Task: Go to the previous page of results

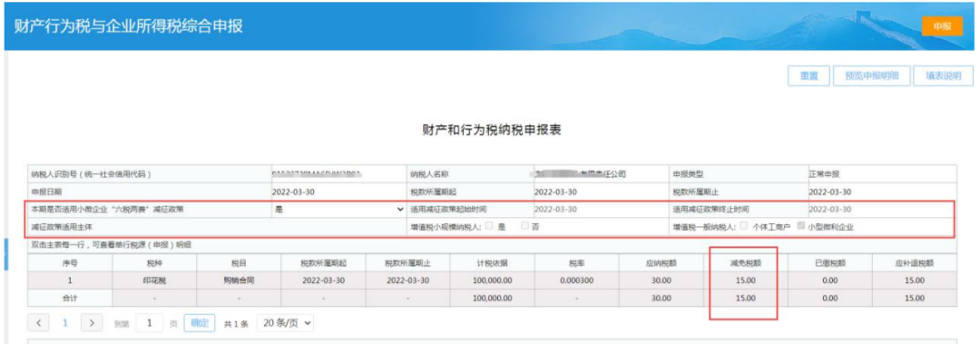Action: (x=38, y=323)
